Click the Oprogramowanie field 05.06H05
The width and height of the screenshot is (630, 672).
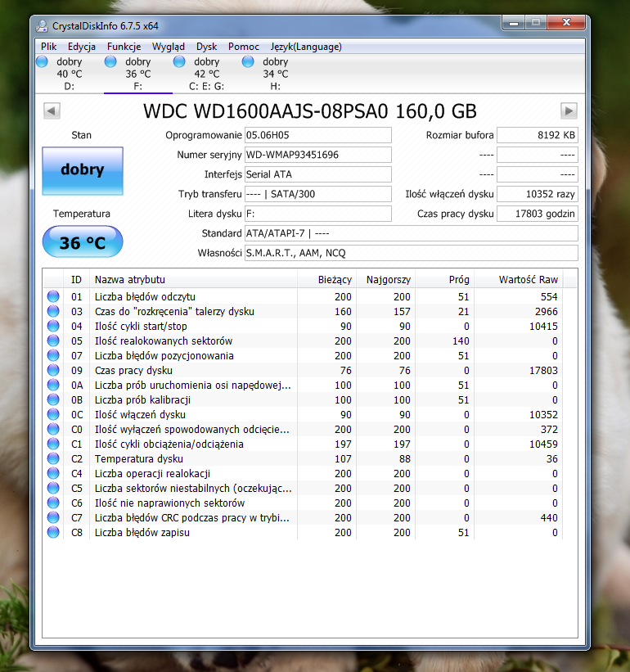tap(317, 135)
